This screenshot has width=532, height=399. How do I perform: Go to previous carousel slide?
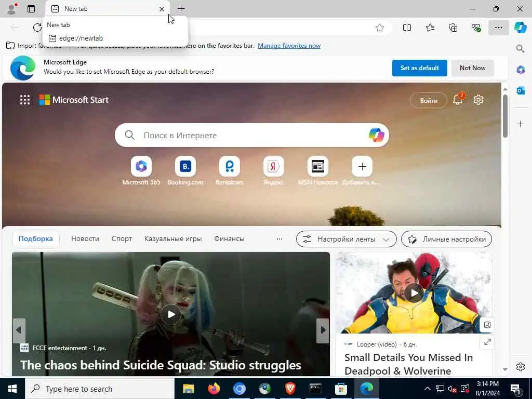[x=19, y=330]
